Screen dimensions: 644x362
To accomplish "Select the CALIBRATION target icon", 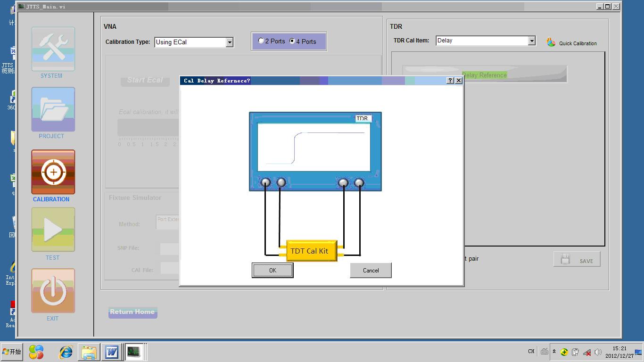I will pos(53,172).
